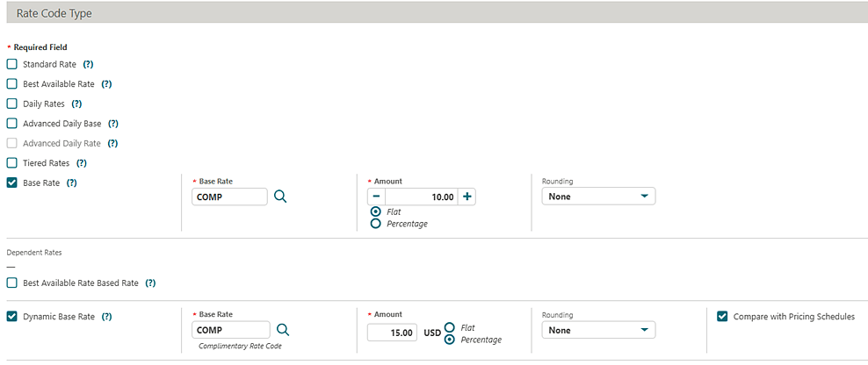
Task: Click help icon next to Standard Rate
Action: (x=88, y=64)
